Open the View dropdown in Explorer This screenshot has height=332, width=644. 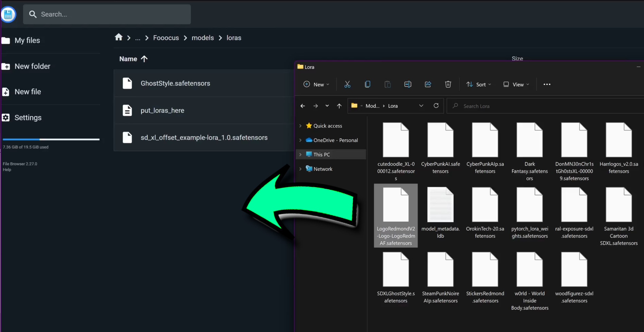516,84
